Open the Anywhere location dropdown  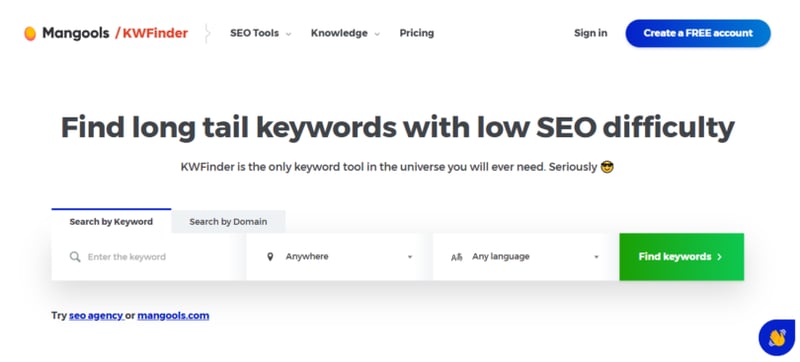click(339, 257)
